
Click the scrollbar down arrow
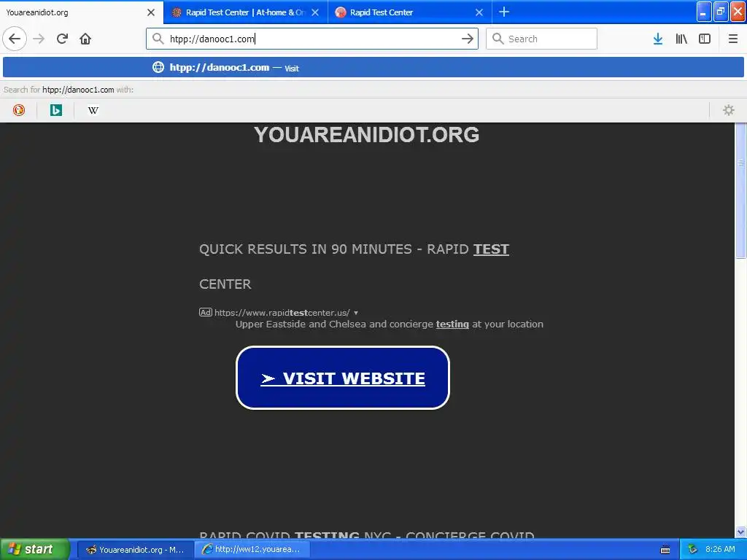coord(740,532)
